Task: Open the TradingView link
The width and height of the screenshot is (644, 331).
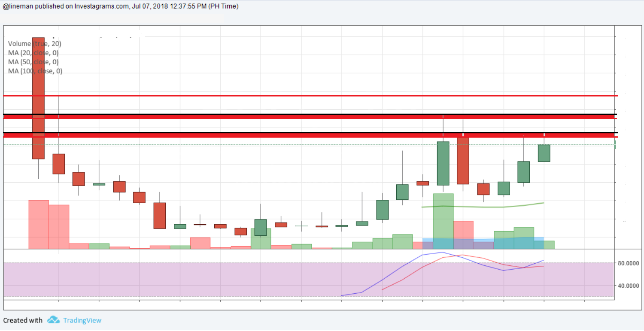Action: click(x=82, y=320)
